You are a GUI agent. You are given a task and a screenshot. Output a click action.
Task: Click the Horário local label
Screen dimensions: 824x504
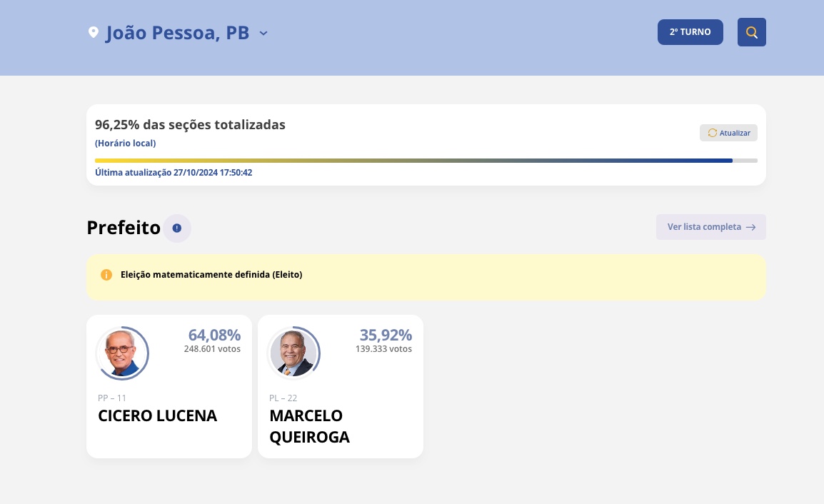[126, 143]
